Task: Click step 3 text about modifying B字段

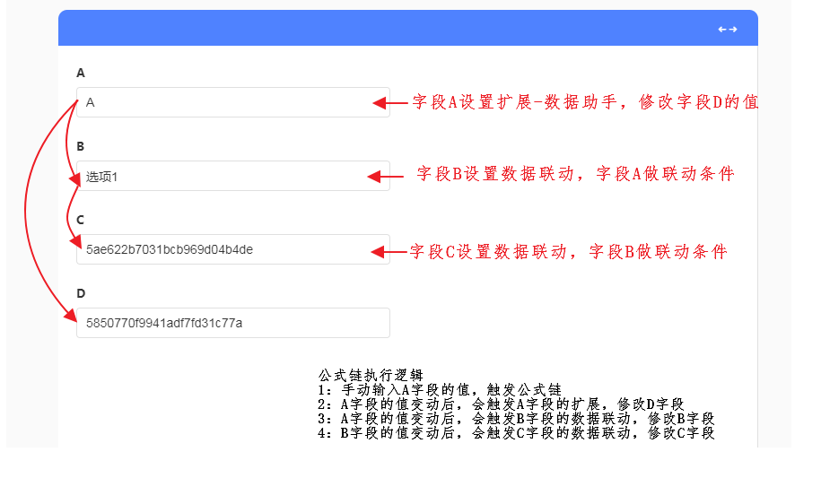Action: [x=516, y=418]
